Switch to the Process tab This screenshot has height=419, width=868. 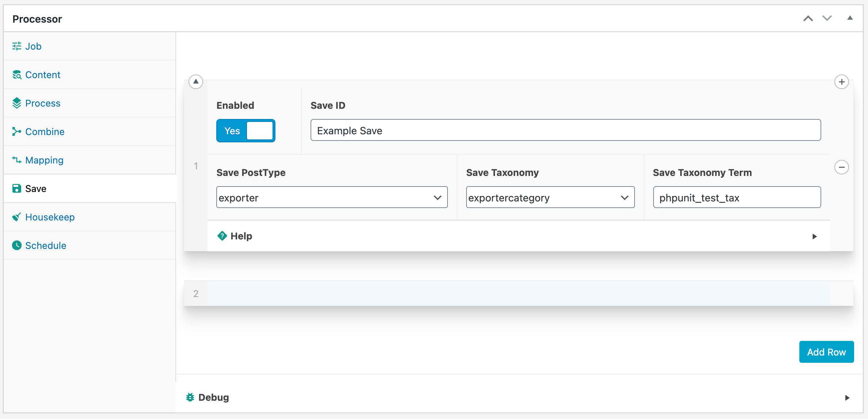click(x=90, y=103)
